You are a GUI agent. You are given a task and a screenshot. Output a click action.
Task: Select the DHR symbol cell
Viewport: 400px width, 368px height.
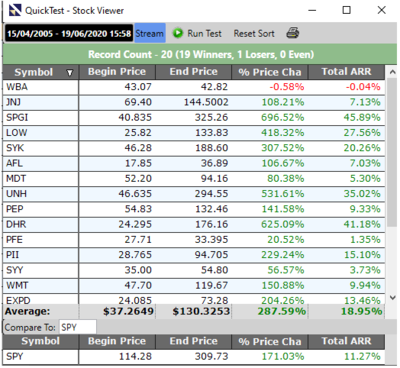pos(41,224)
